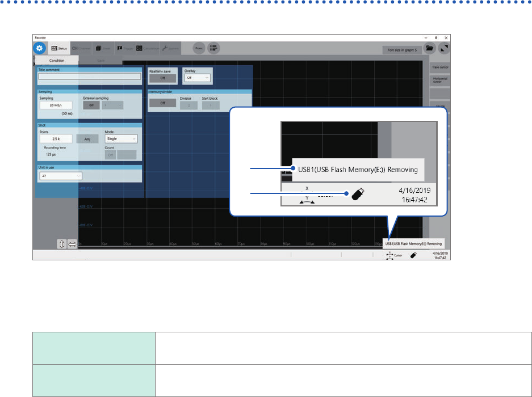Toggle the Realtime save Off button
Image resolution: width=532 pixels, height=397 pixels.
163,78
